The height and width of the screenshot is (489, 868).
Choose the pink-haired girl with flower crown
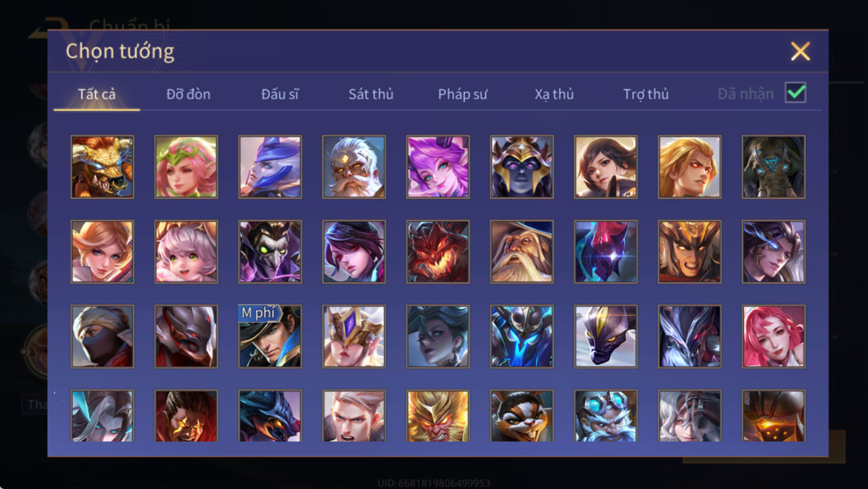[x=186, y=167]
